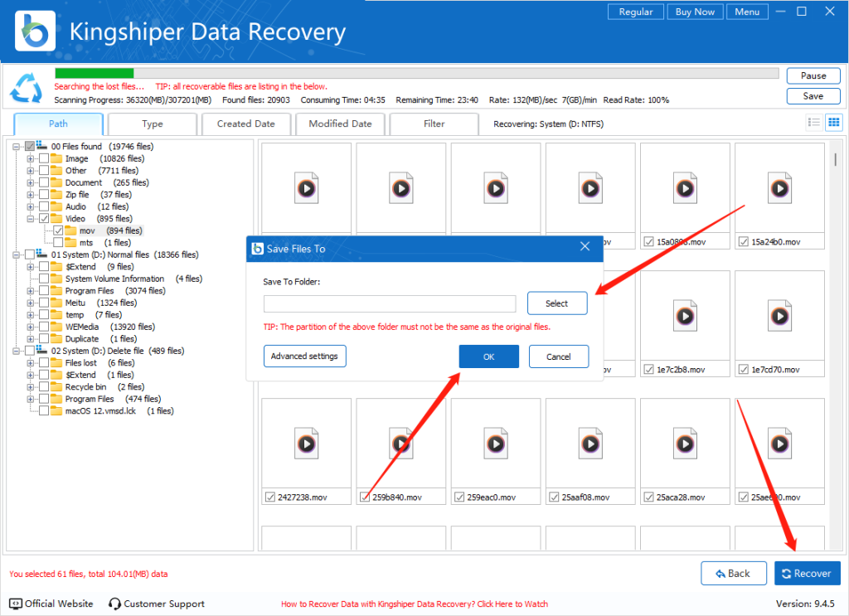Click the Select folder button
Screen dimensions: 849x616
[556, 303]
